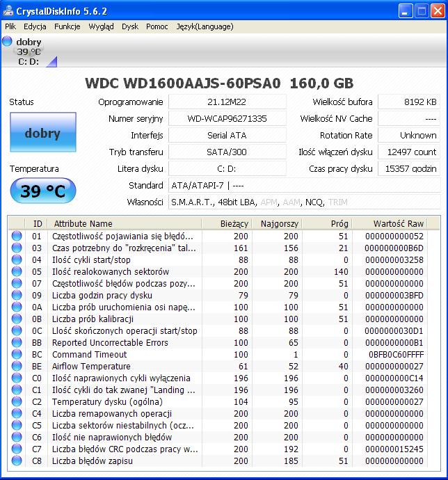Screen dimensions: 448x480
Task: Click status icon for Command Timeout row
Action: tap(17, 354)
